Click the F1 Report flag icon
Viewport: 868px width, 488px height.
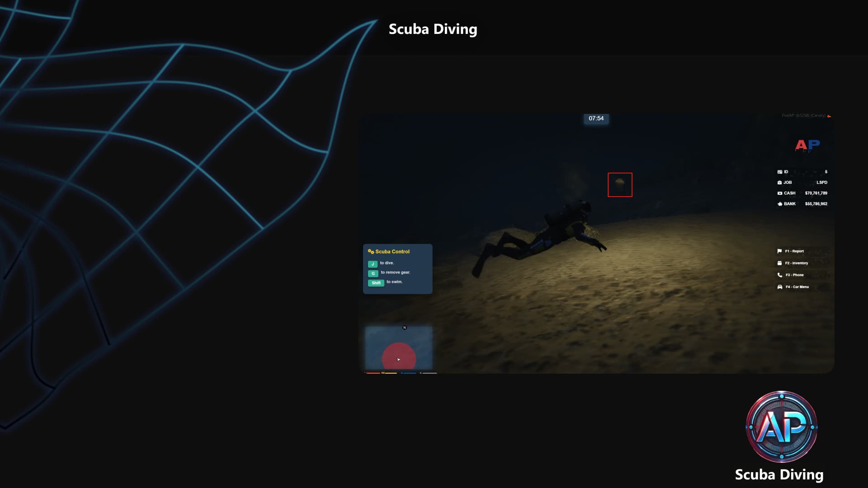(779, 251)
